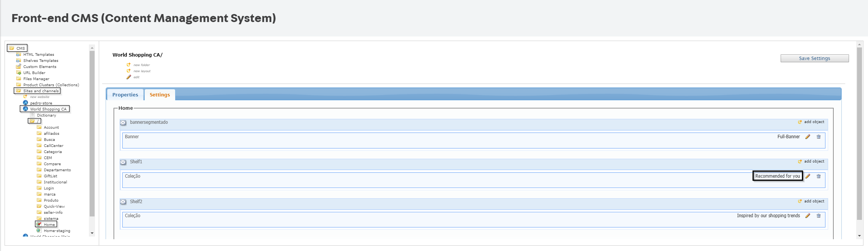The width and height of the screenshot is (868, 251).
Task: Click the down arrow of the tree panel scrollbar
Action: tap(92, 233)
